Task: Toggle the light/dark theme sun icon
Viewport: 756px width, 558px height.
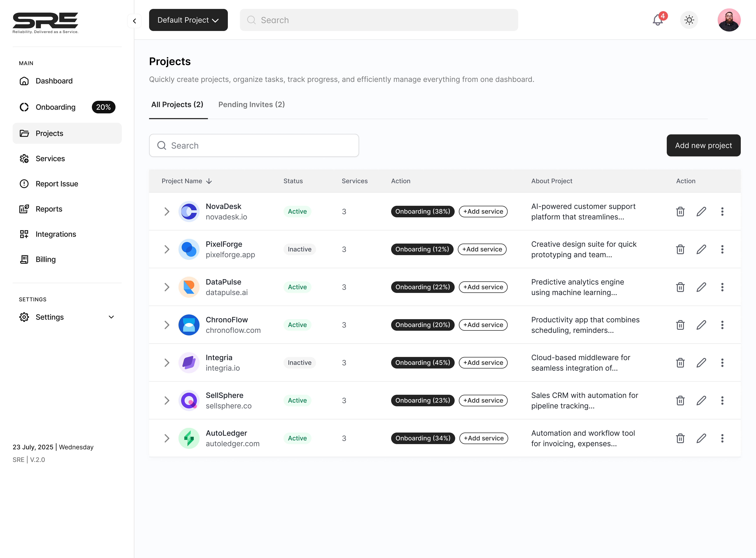Action: click(689, 20)
